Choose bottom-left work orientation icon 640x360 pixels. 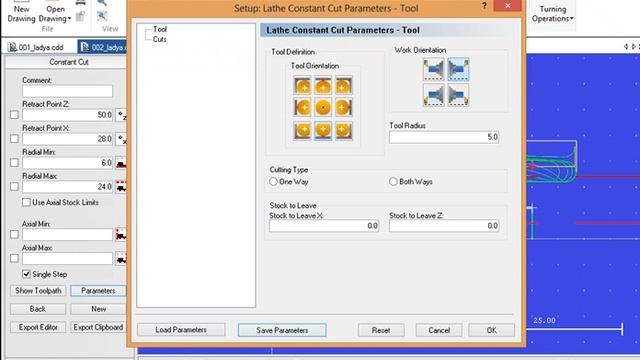point(433,95)
